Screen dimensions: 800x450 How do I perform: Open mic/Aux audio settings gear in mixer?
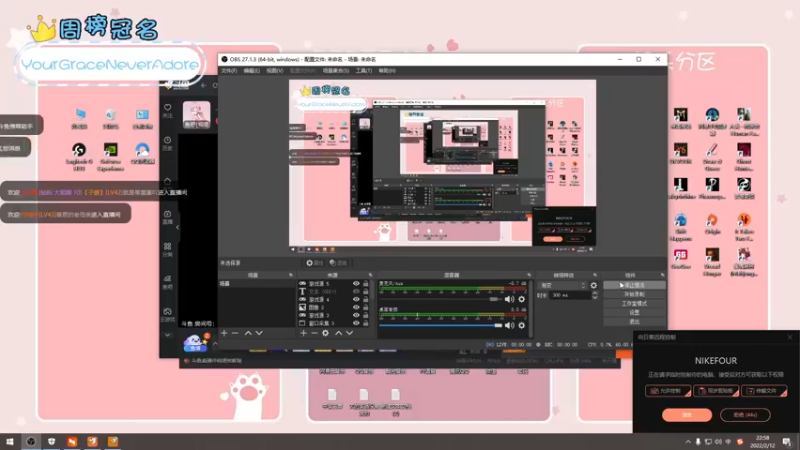point(521,299)
